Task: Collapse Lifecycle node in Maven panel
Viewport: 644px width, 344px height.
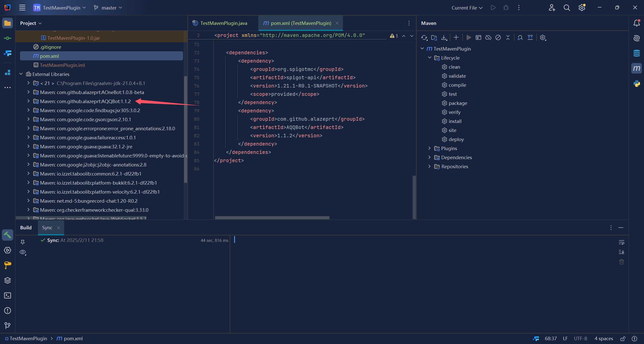Action: 430,58
